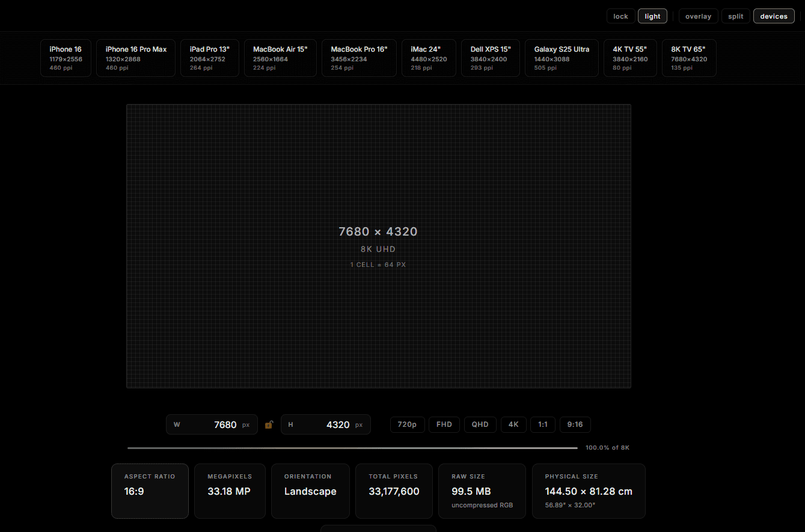This screenshot has height=532, width=805.
Task: Select the iMac 24" preset
Action: coord(428,58)
